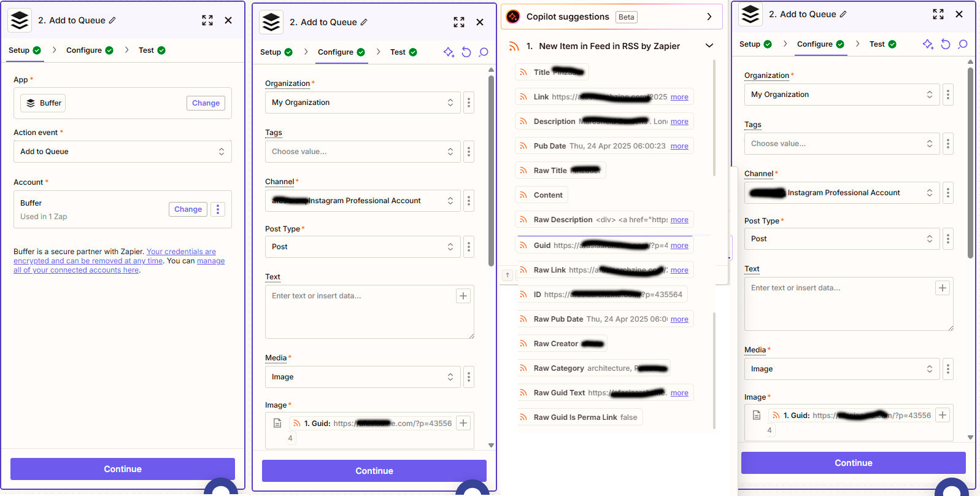980x496 pixels.
Task: Click the plus icon in fourth panel Image field
Action: [943, 415]
